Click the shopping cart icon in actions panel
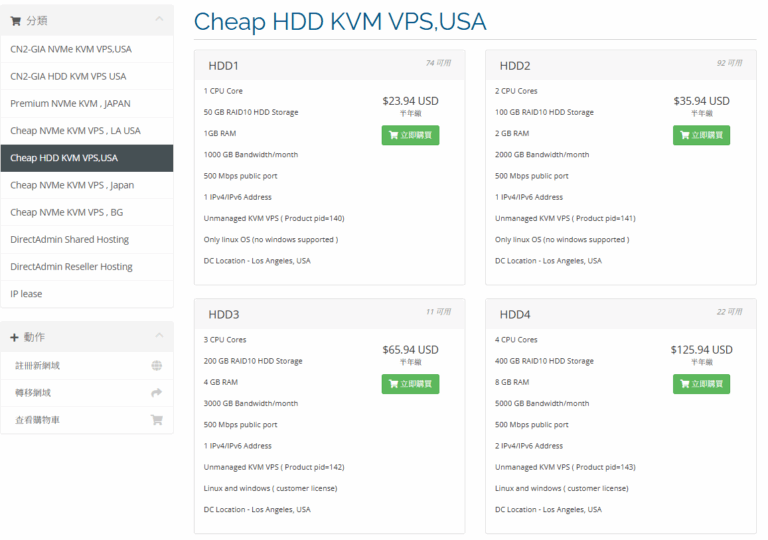The width and height of the screenshot is (768, 540). [x=157, y=420]
